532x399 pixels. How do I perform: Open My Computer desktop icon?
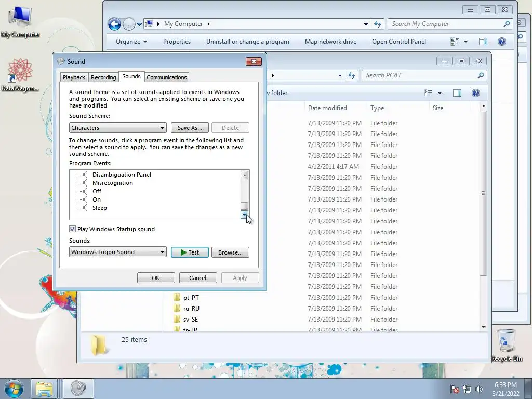click(20, 22)
